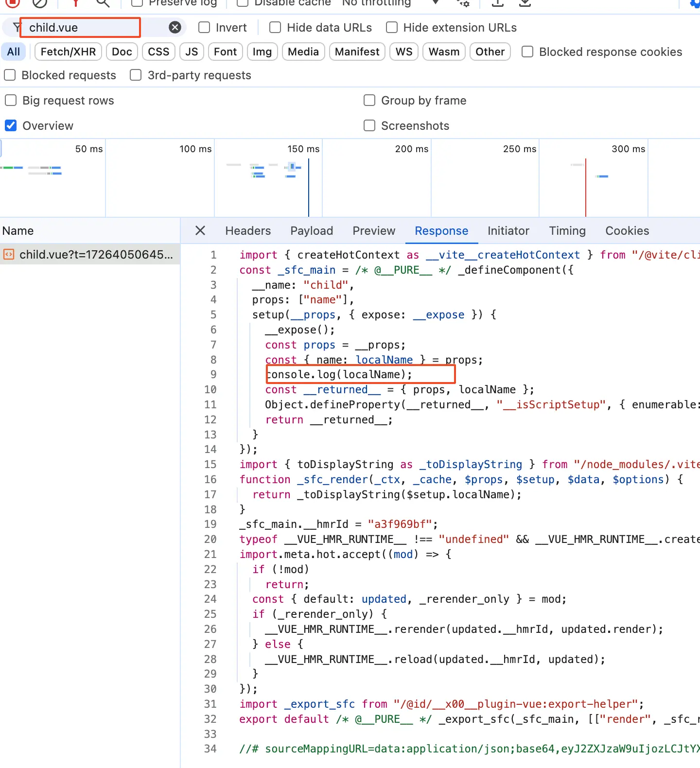Click the clear network log icon
The height and width of the screenshot is (768, 700).
pos(40,3)
